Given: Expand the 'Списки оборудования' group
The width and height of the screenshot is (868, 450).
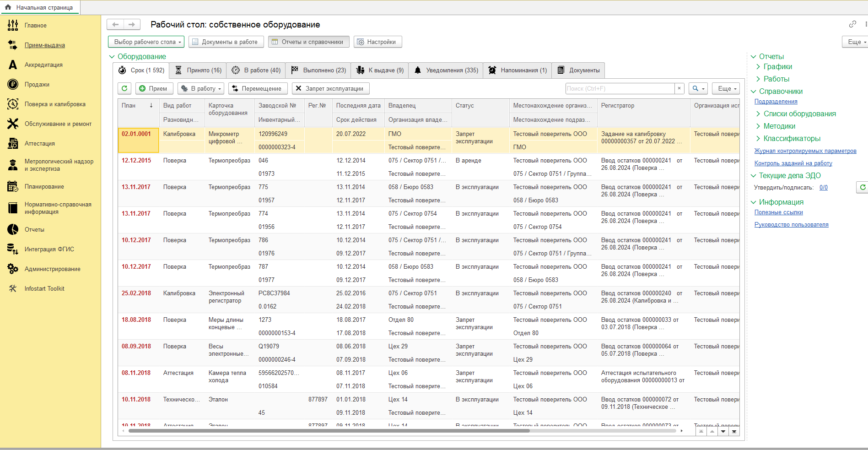Looking at the screenshot, I should [x=758, y=114].
